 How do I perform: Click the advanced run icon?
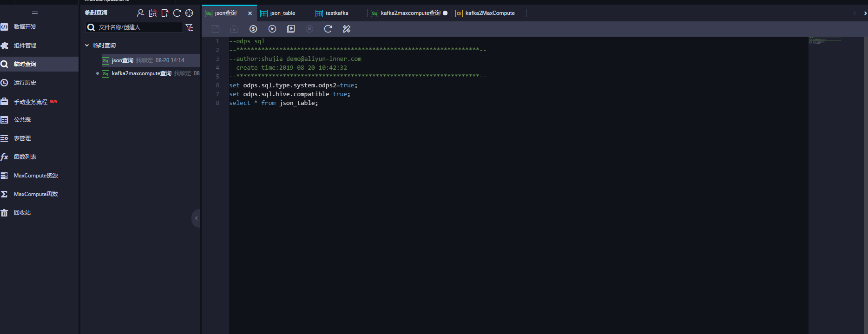[x=291, y=29]
